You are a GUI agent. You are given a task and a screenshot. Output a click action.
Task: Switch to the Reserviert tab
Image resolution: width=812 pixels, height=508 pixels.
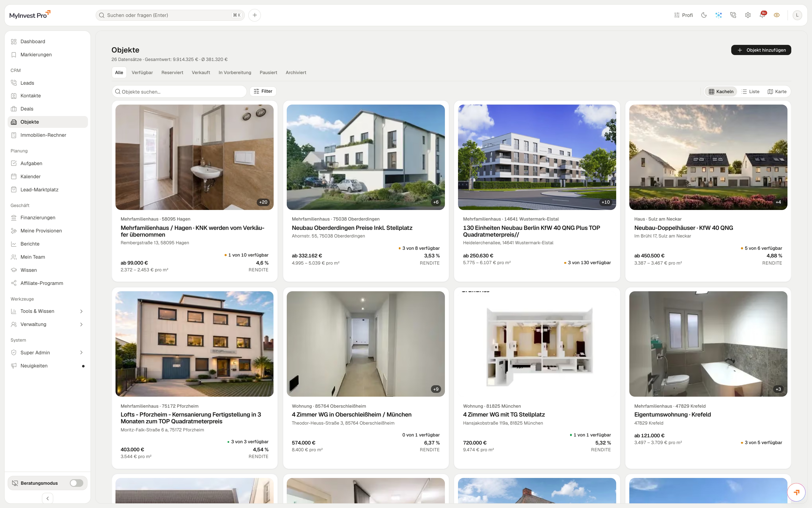pos(172,73)
